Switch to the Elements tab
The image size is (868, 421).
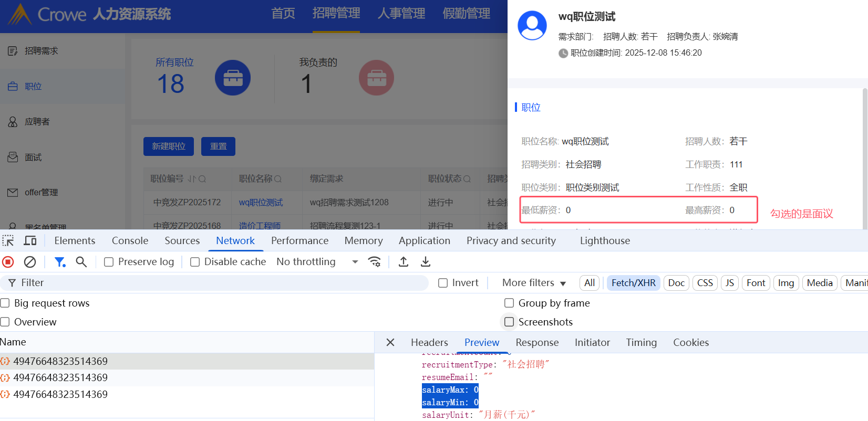[75, 241]
